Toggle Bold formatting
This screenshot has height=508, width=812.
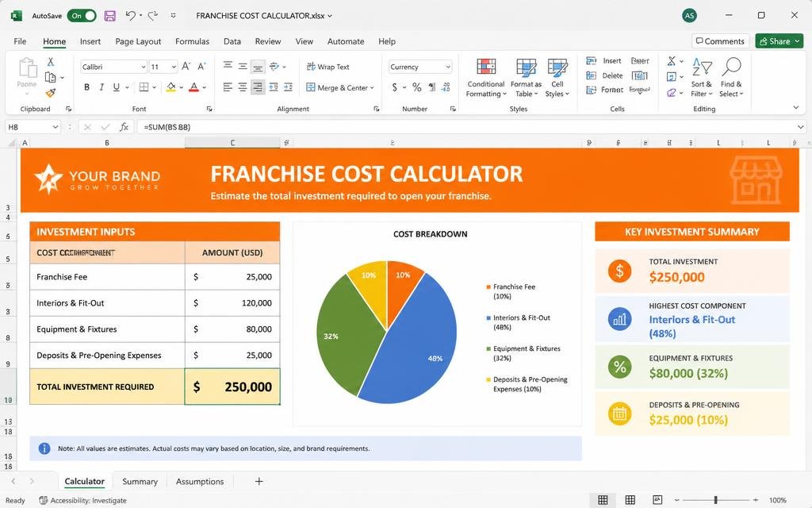tap(86, 87)
